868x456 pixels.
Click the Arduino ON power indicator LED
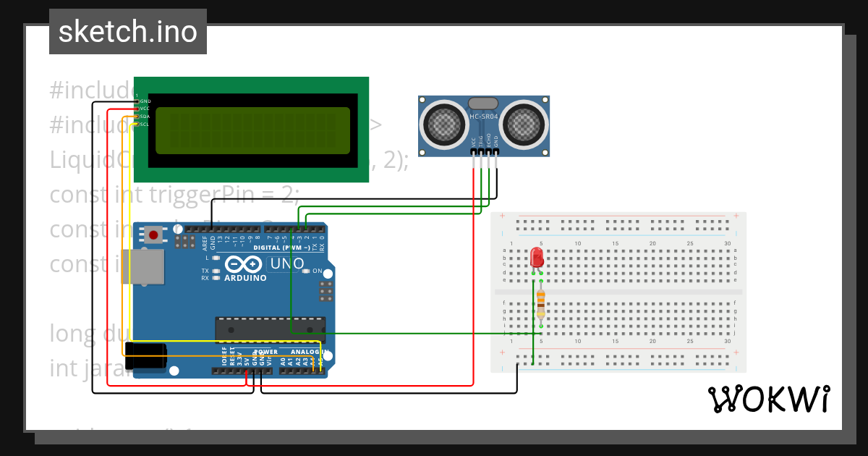click(307, 271)
